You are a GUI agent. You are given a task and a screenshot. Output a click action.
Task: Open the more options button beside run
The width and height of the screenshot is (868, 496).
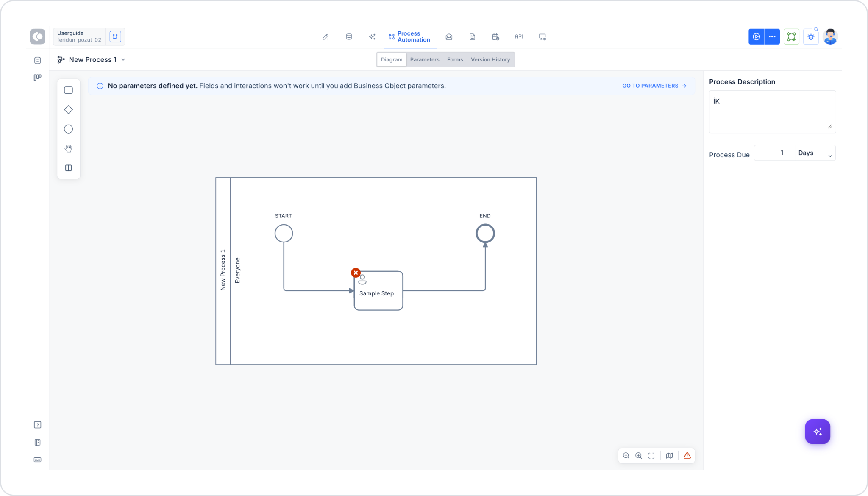click(772, 37)
